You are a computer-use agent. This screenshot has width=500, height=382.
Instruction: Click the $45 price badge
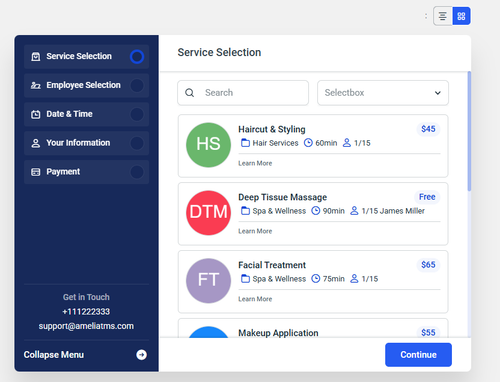pos(428,129)
